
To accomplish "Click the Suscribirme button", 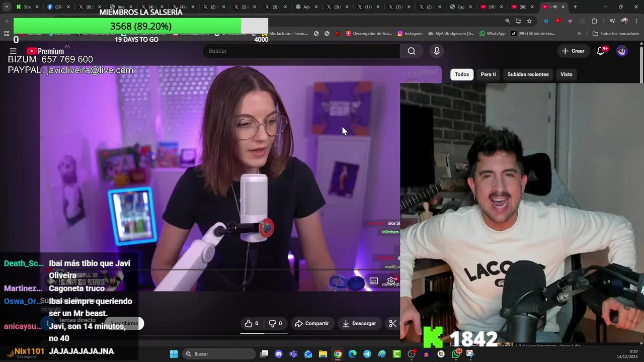I will (x=124, y=323).
